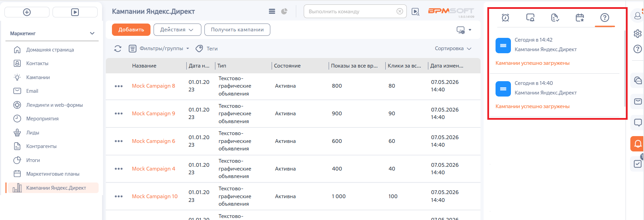The width and height of the screenshot is (644, 220).
Task: Open Mock Campaign 8 record
Action: pos(154,86)
